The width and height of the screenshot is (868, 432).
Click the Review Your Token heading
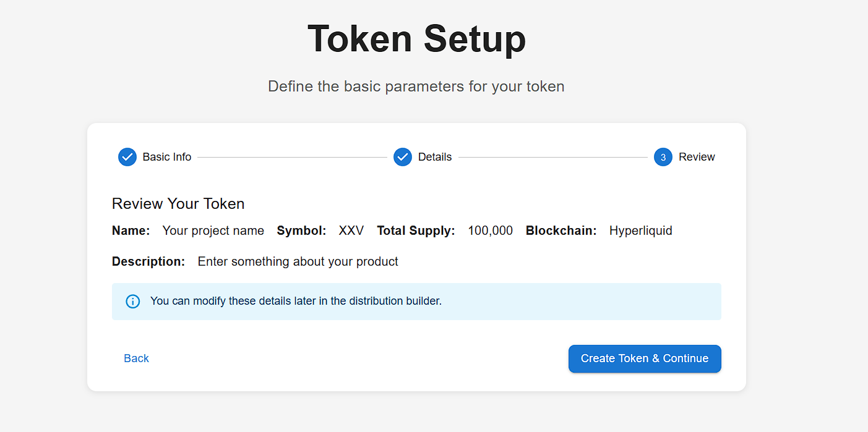(x=178, y=203)
